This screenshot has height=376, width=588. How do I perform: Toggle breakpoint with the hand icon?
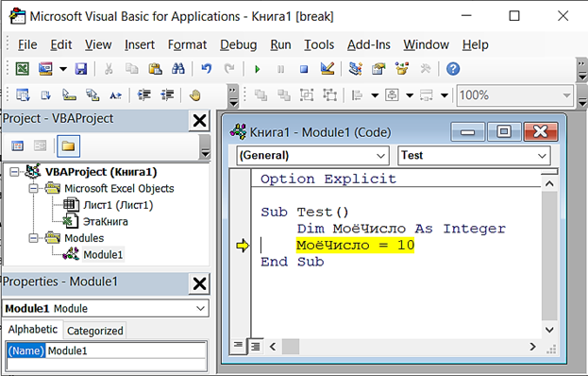tap(194, 95)
